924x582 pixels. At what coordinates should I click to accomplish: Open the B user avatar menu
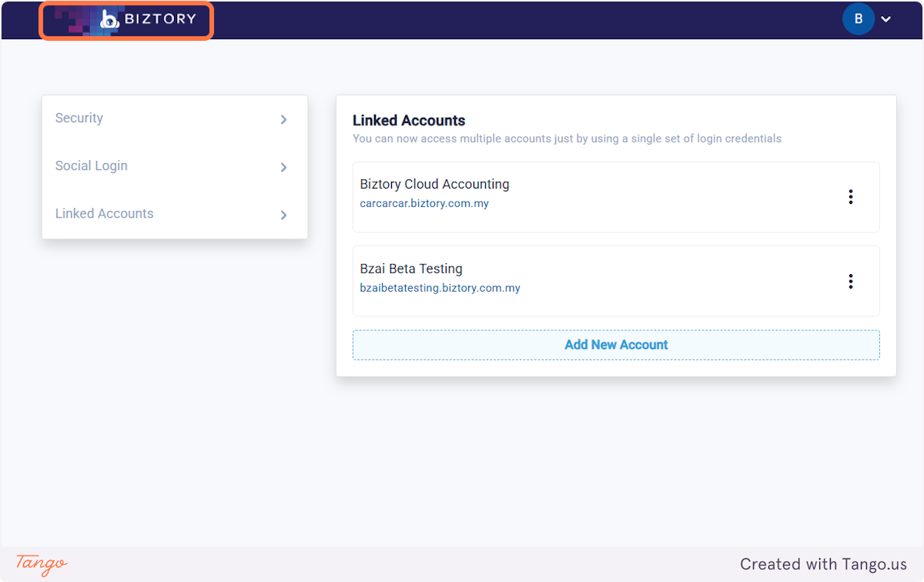[859, 19]
